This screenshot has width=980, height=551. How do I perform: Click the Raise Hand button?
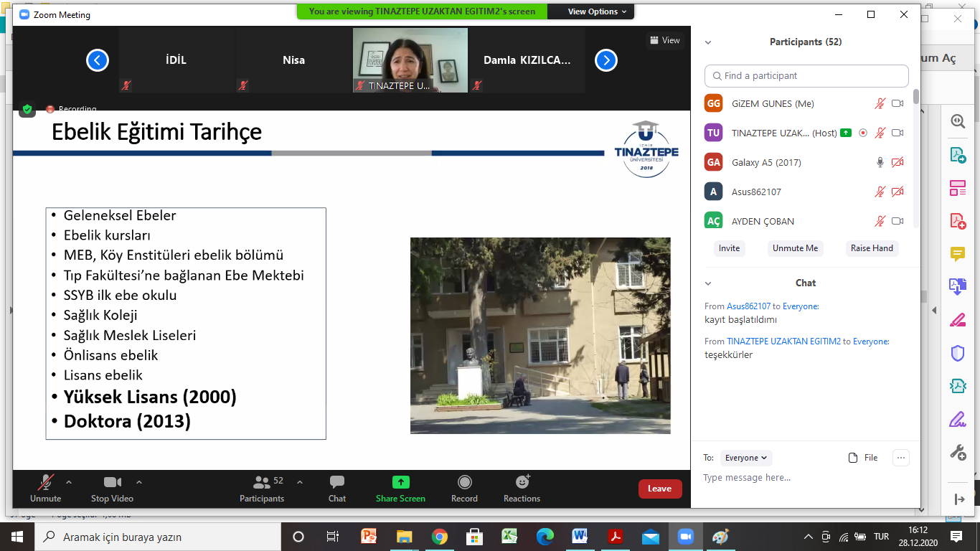point(872,248)
